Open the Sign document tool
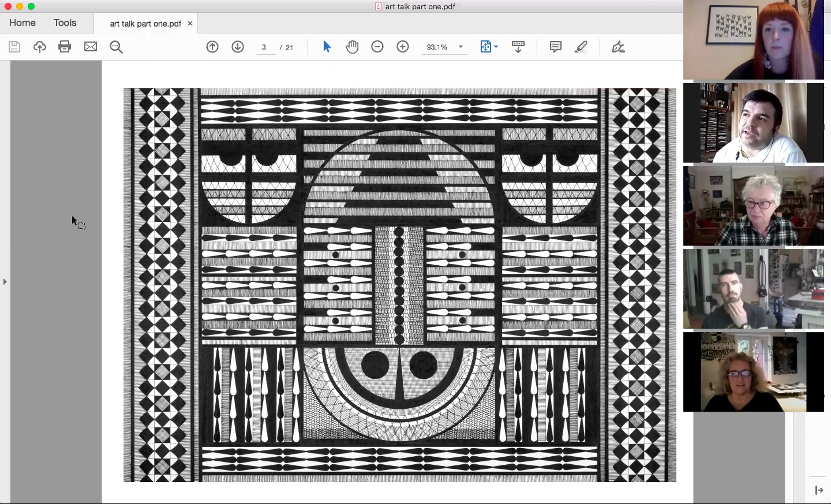 click(618, 47)
